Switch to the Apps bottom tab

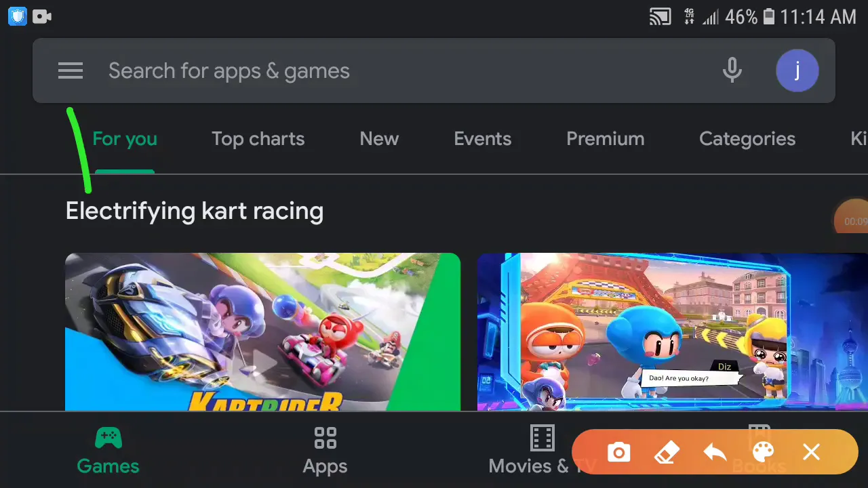pos(325,451)
